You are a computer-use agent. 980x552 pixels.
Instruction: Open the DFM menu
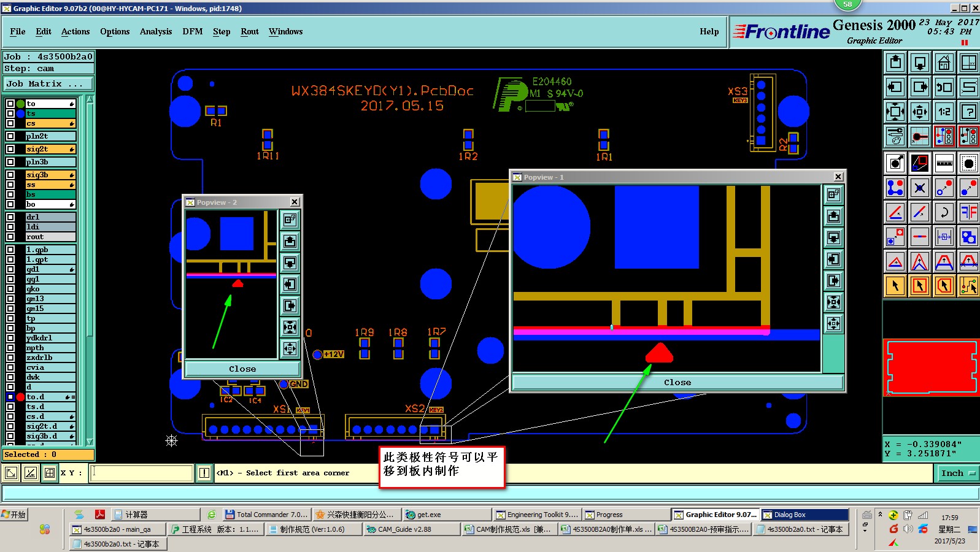pos(193,32)
